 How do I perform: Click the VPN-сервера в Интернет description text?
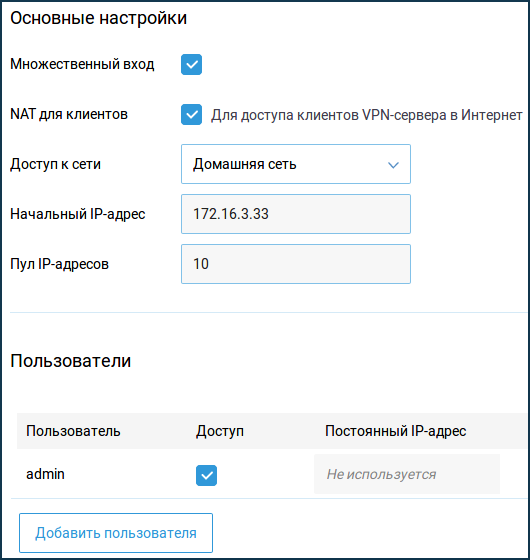(x=442, y=115)
